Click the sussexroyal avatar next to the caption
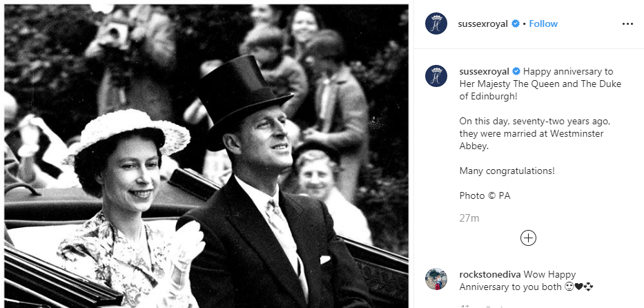Viewport: 644px width, 308px height. 436,76
